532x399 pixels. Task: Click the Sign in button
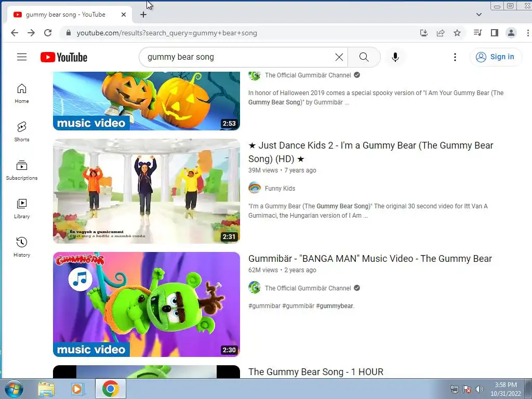click(x=495, y=57)
